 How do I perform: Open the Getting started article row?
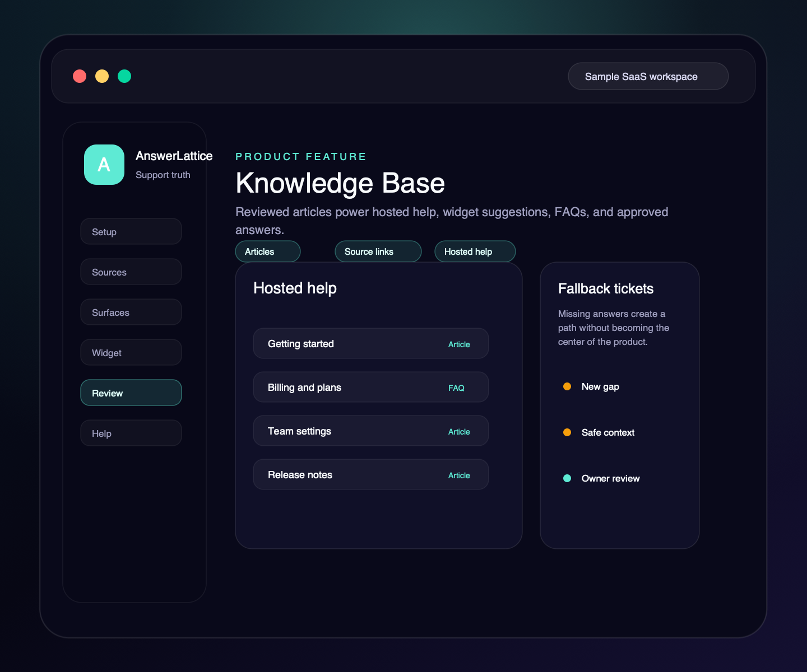[x=371, y=343]
